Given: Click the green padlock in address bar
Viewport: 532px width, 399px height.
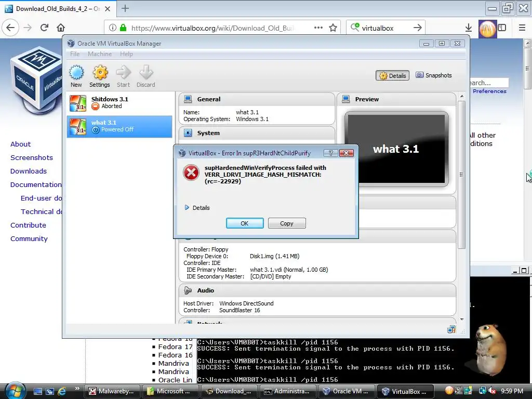Looking at the screenshot, I should click(x=123, y=28).
